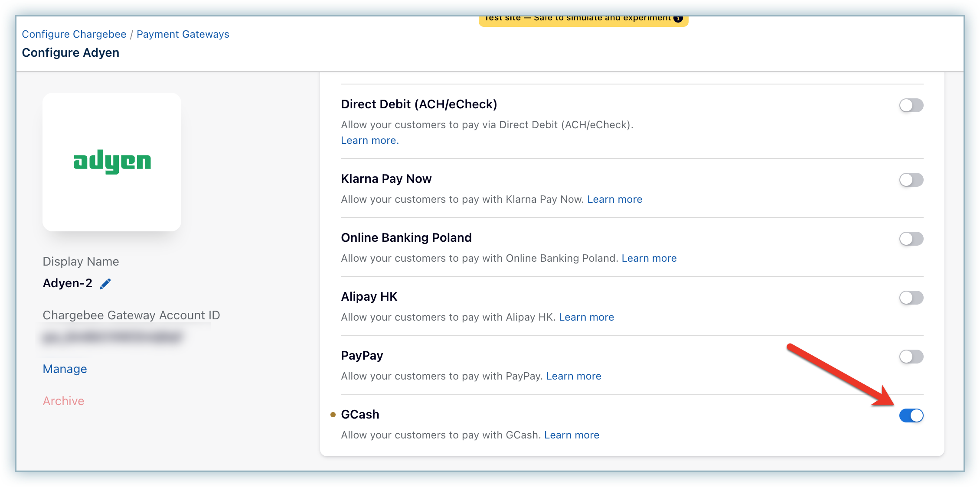Image resolution: width=980 pixels, height=487 pixels.
Task: Open Configure Chargebee breadcrumb link
Action: click(74, 34)
